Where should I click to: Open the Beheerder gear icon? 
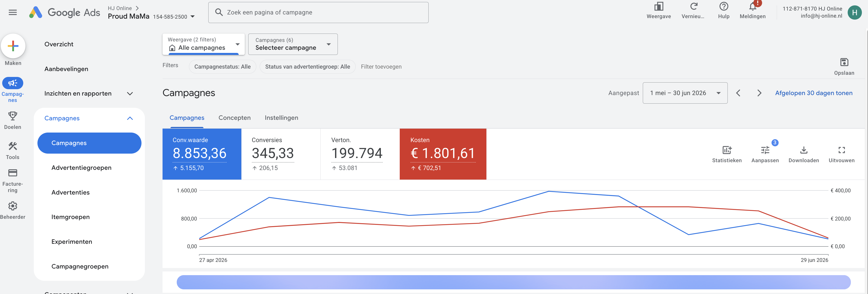point(13,206)
